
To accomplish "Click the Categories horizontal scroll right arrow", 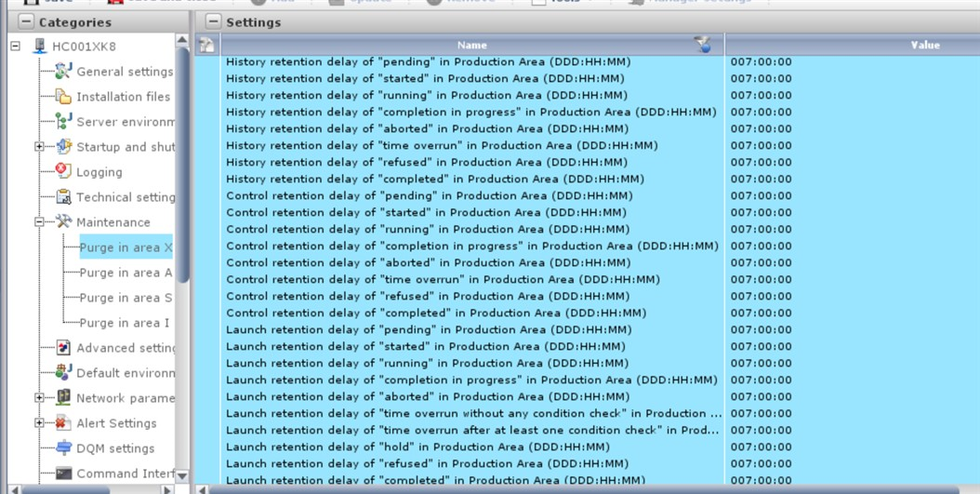I will click(x=167, y=489).
